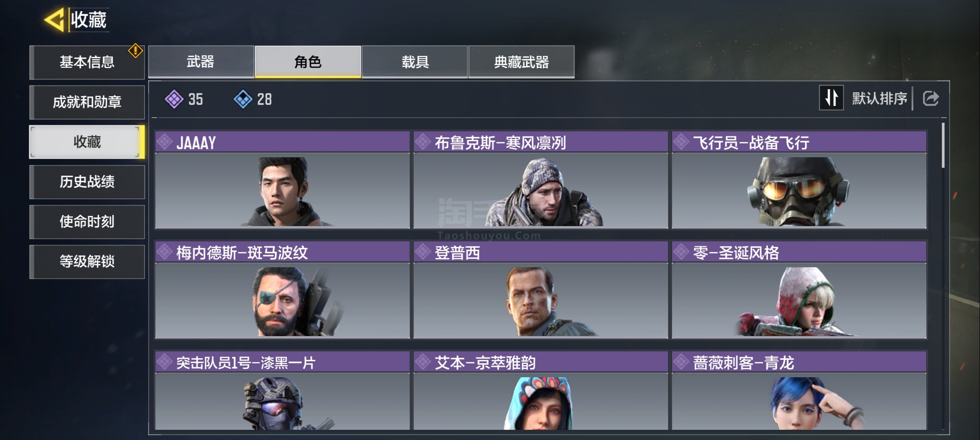Viewport: 980px width, 440px height.
Task: Open the 典藏武器 tab
Action: point(521,62)
